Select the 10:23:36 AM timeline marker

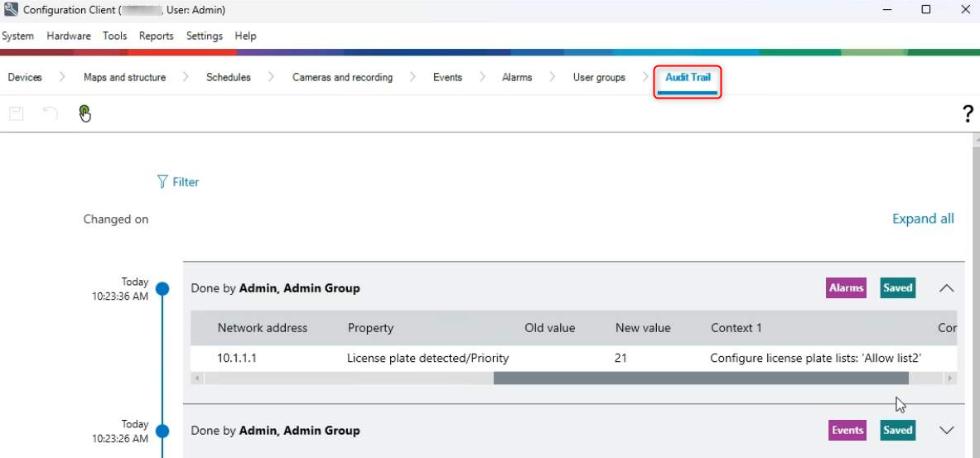(x=162, y=288)
